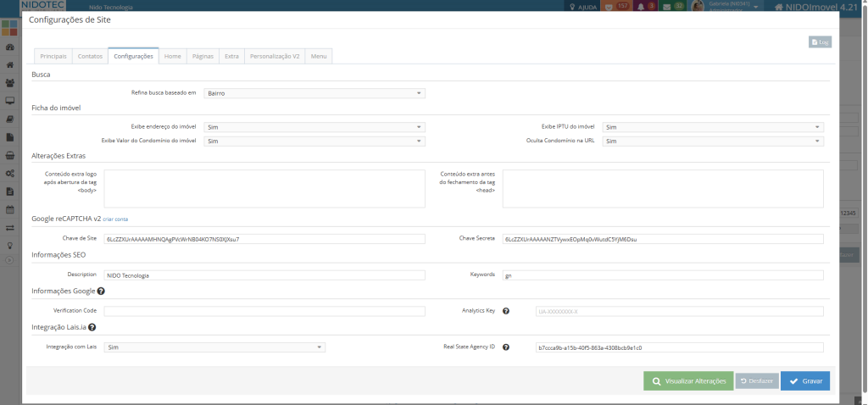Click the Visualizar Alterações button
The image size is (868, 405).
coord(688,381)
